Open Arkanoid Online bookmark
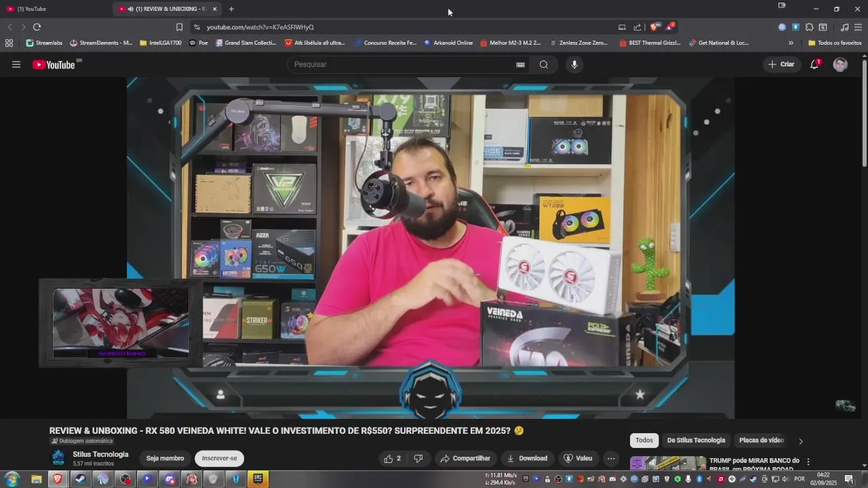This screenshot has height=488, width=868. point(448,43)
